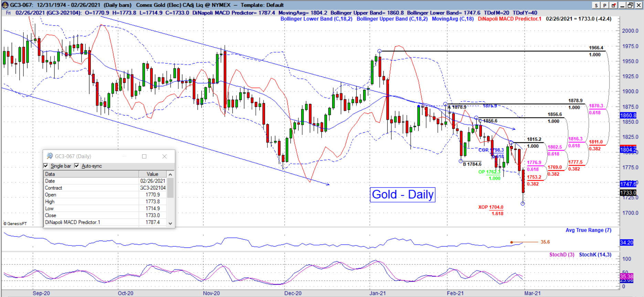The height and width of the screenshot is (297, 644).
Task: Click the data window vertical scrollbar thumb
Action: (x=170, y=188)
